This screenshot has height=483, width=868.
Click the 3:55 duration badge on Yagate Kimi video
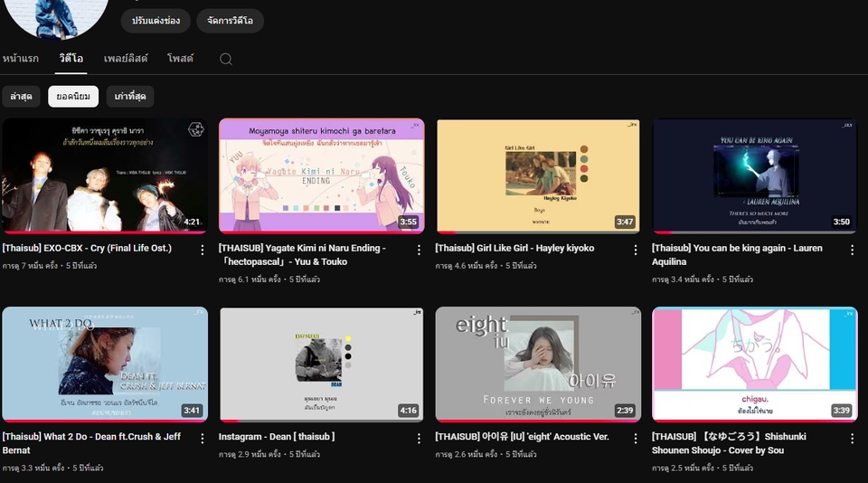pyautogui.click(x=408, y=222)
